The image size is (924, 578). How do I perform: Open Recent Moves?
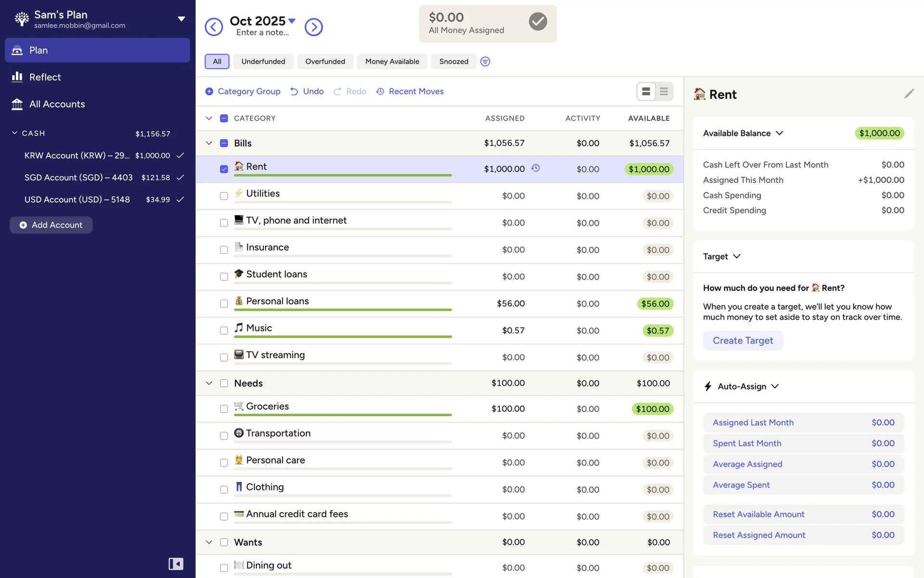click(x=410, y=92)
